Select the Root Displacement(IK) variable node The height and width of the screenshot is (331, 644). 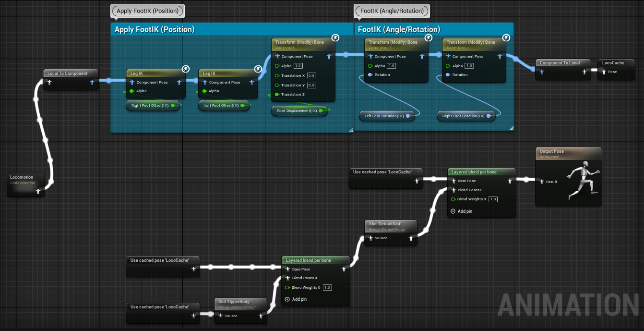pos(298,110)
